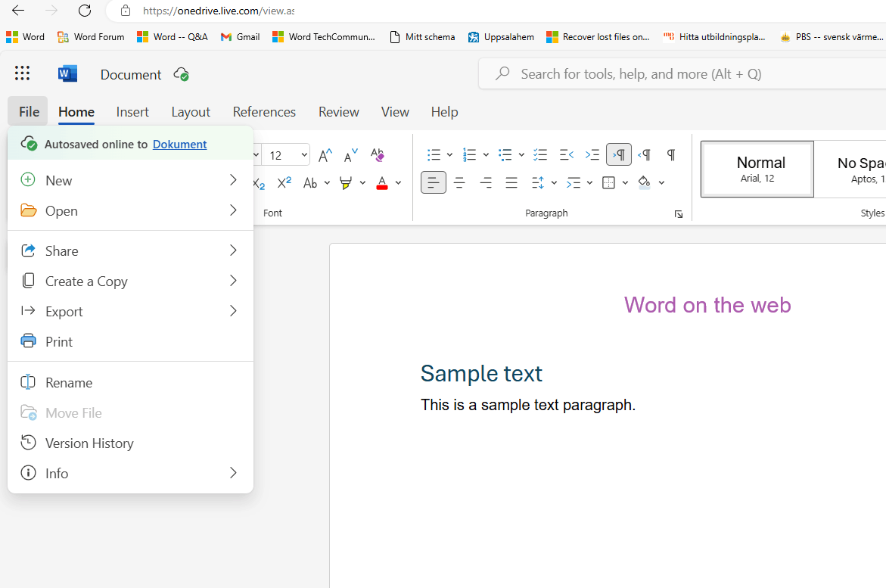Toggle align left
Screen dimensions: 886x588
coord(434,182)
